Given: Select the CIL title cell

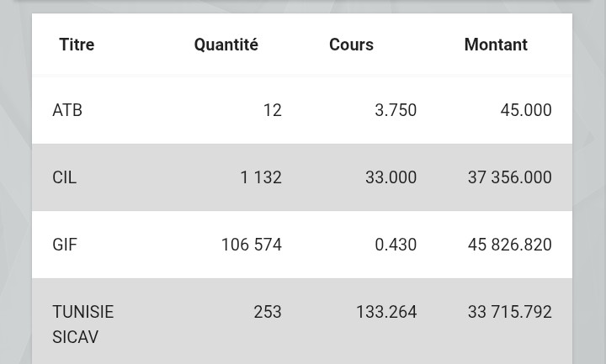Looking at the screenshot, I should (x=65, y=177).
